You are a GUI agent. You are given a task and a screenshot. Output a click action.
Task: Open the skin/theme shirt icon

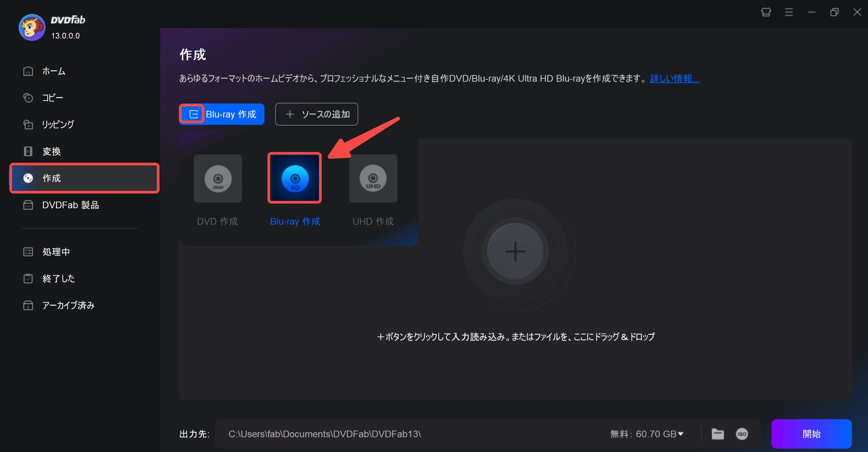[x=766, y=12]
